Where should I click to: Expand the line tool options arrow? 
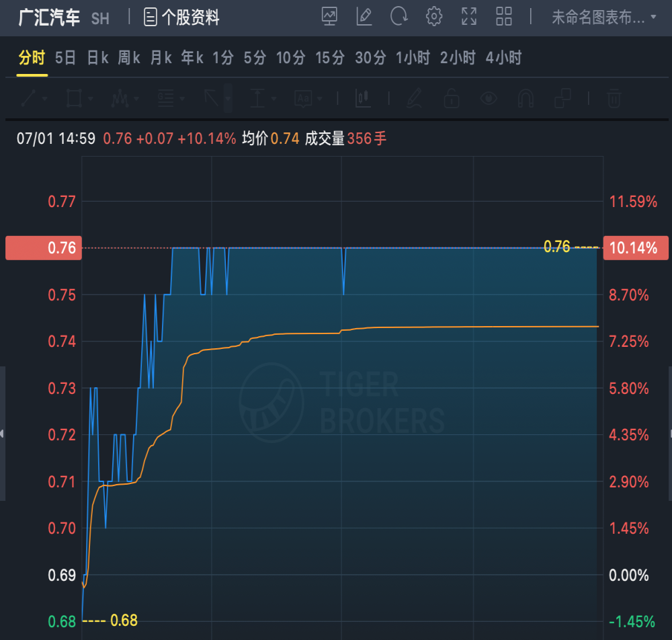pyautogui.click(x=44, y=99)
